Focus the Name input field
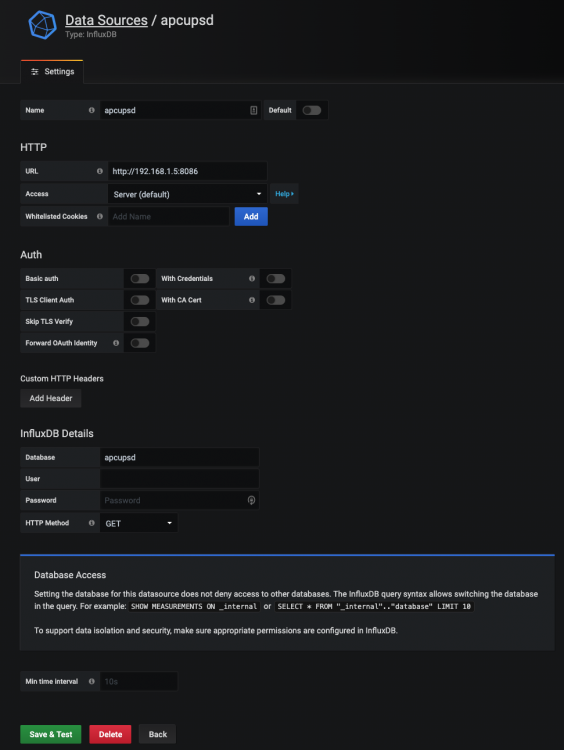Viewport: 564px width, 750px height. point(180,110)
